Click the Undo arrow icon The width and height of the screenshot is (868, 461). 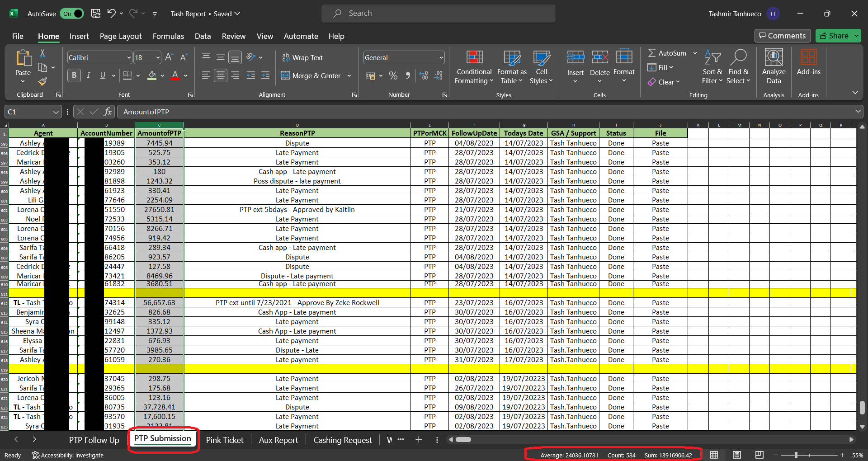coord(111,14)
